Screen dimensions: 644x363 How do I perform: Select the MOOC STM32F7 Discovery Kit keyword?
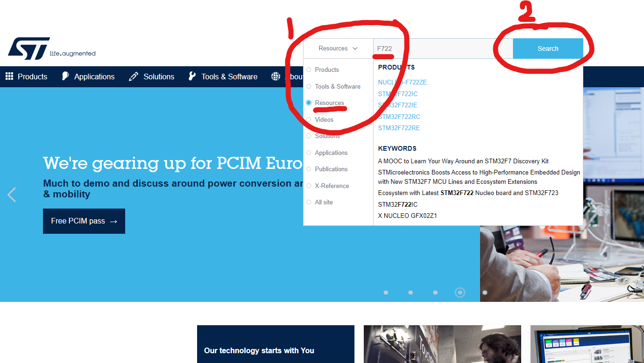463,161
